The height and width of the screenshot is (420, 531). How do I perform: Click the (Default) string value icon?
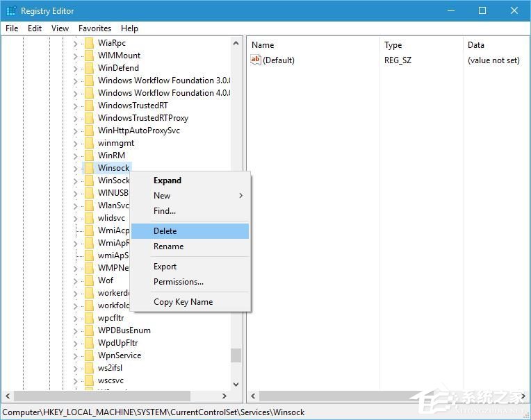[255, 60]
